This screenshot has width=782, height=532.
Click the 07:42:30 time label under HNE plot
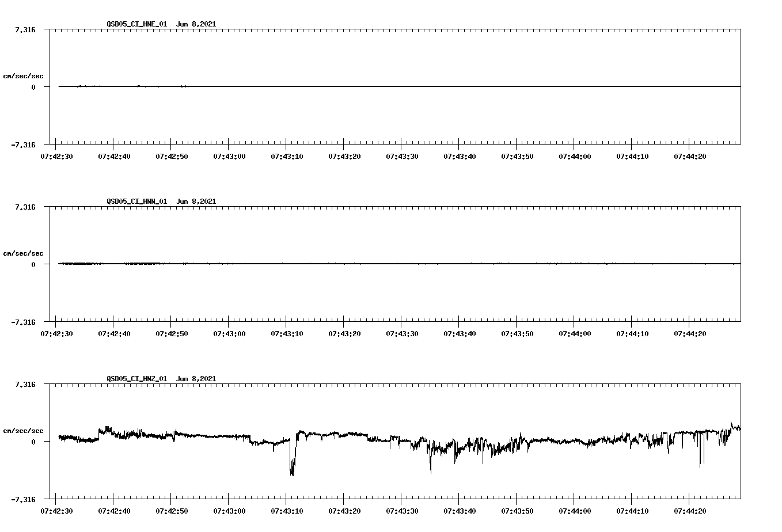click(x=56, y=156)
